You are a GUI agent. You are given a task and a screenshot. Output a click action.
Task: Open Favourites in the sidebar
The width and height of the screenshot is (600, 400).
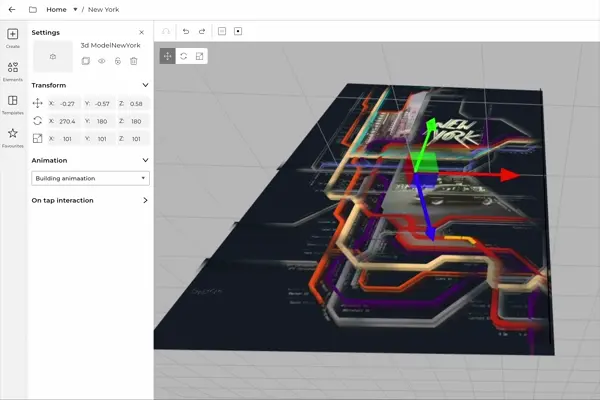point(13,138)
